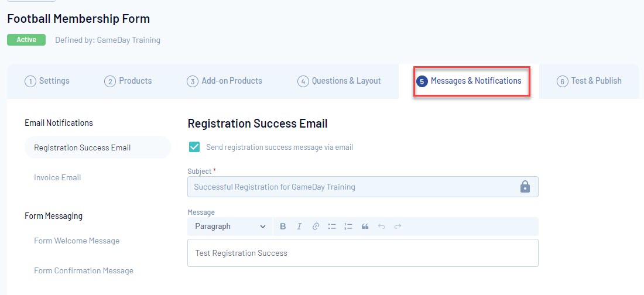Screen dimensions: 644x295
Task: Uncheck Send registration success message via email
Action: point(194,147)
